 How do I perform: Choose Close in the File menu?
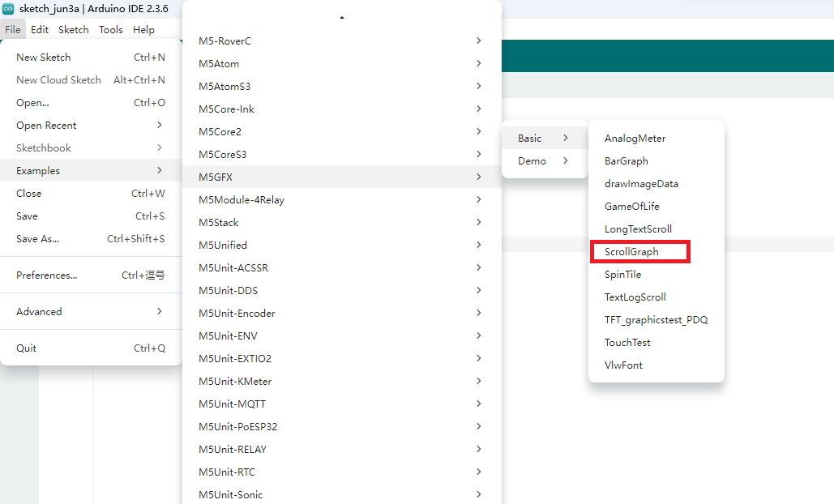[91, 194]
